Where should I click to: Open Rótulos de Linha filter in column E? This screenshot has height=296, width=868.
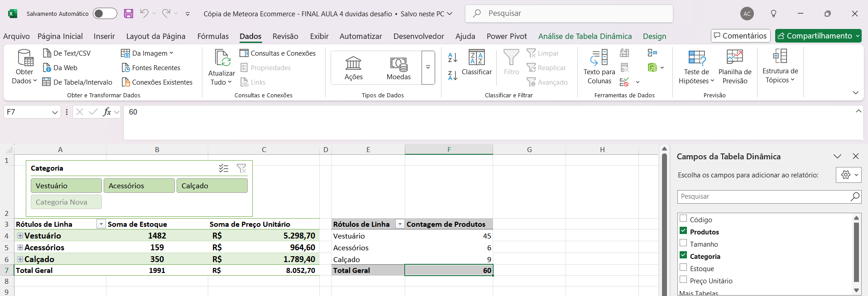click(x=400, y=224)
